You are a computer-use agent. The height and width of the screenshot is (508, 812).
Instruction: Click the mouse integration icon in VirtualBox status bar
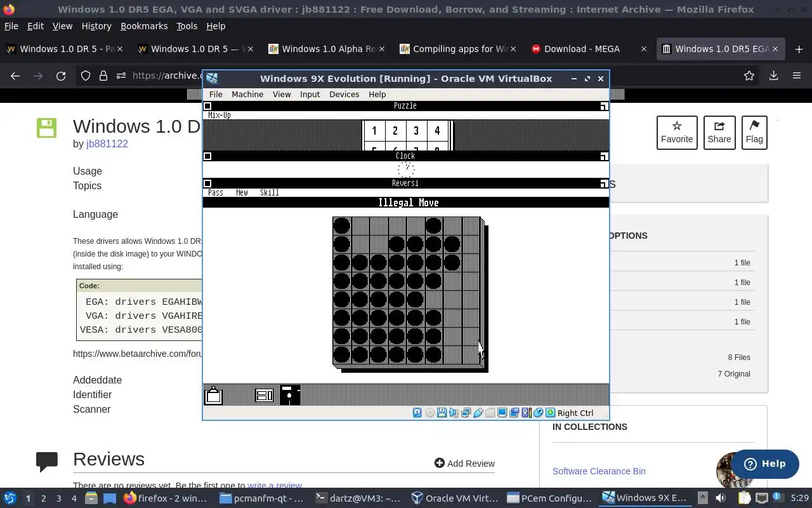pyautogui.click(x=538, y=413)
